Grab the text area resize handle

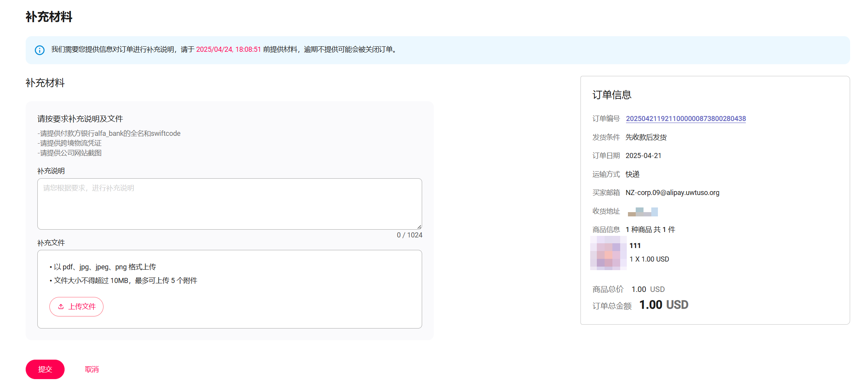419,227
